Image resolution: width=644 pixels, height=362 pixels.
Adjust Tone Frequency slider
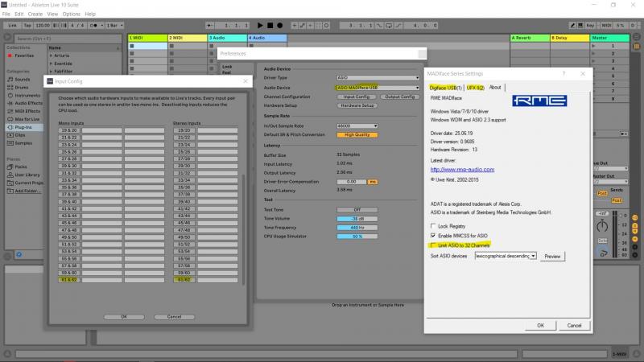click(357, 228)
